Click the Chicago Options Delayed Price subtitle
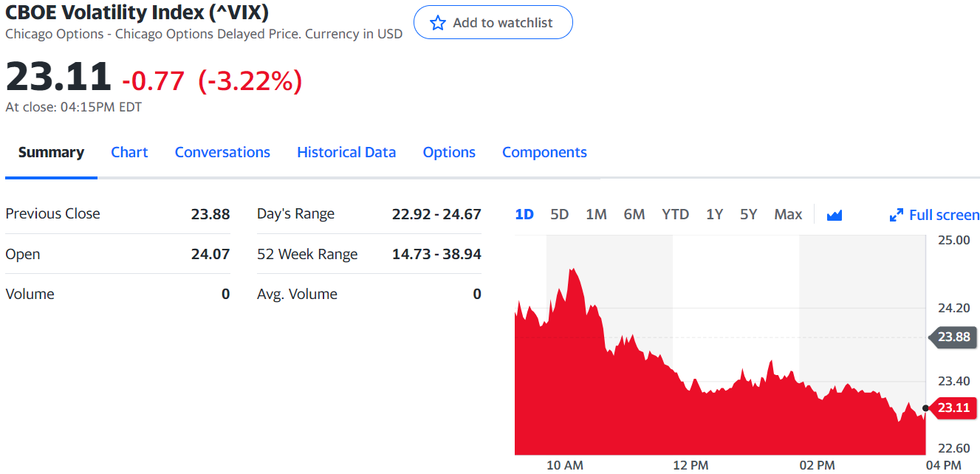Screen dimensions: 980x474 [x=204, y=34]
